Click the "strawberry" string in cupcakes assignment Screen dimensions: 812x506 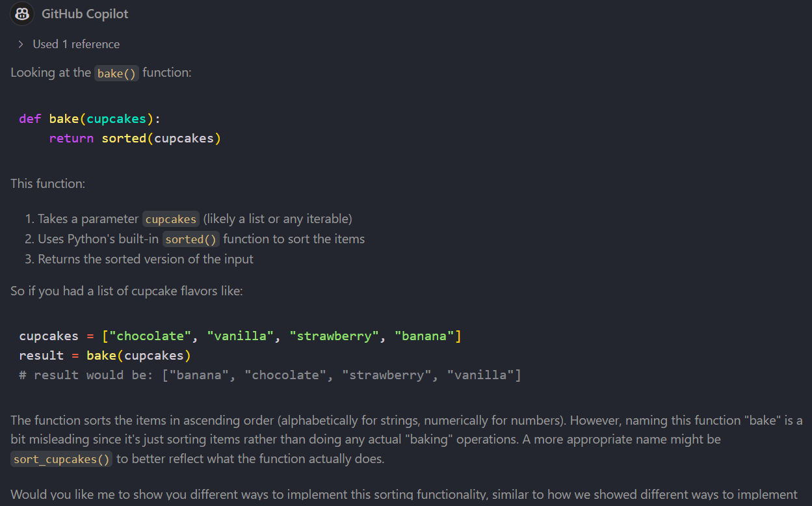[x=335, y=336]
